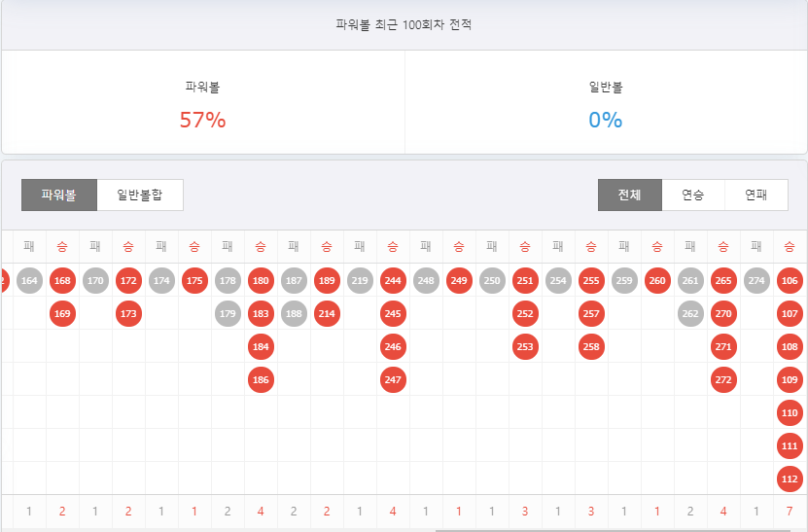Switch to the 파워볼 tab
The width and height of the screenshot is (808, 532).
pyautogui.click(x=58, y=195)
